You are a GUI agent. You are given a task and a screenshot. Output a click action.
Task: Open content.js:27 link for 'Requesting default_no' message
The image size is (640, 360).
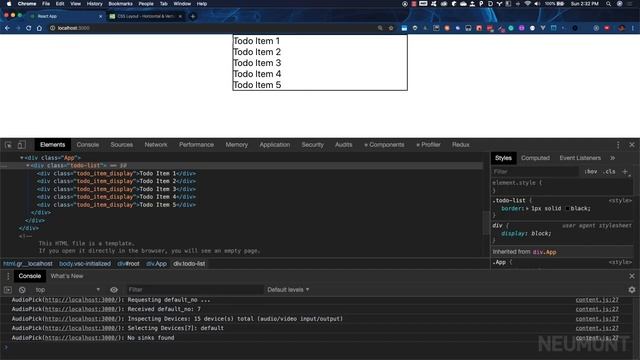click(597, 300)
